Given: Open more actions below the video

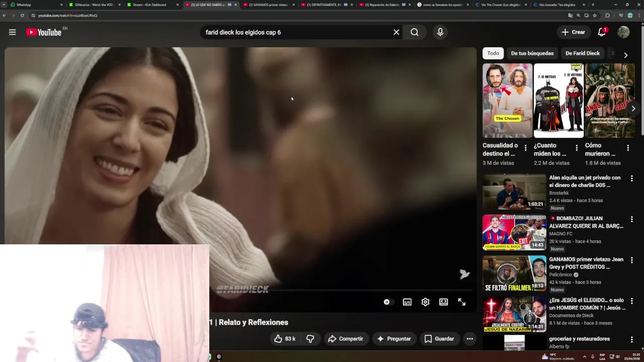Looking at the screenshot, I should [469, 339].
